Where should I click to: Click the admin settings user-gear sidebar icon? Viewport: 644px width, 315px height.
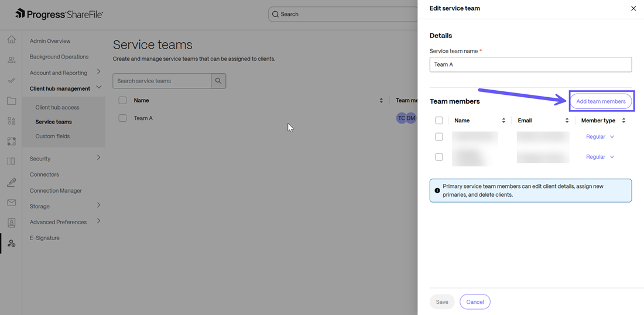[x=11, y=243]
